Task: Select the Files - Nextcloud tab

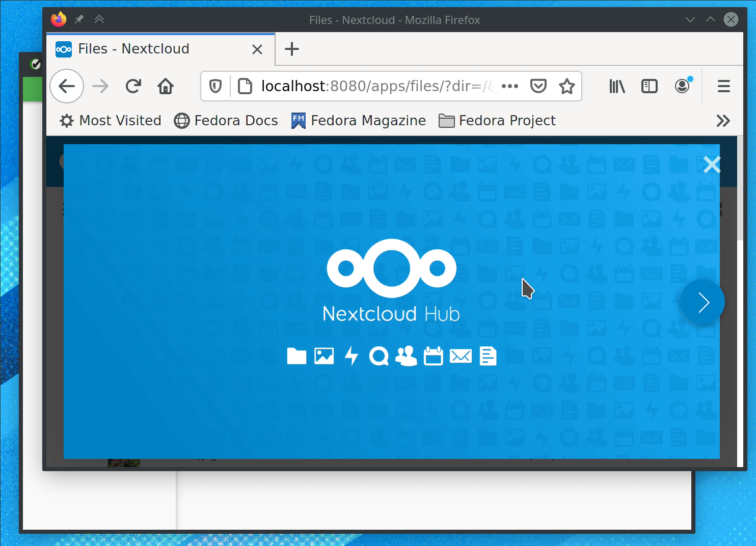Action: pos(160,49)
